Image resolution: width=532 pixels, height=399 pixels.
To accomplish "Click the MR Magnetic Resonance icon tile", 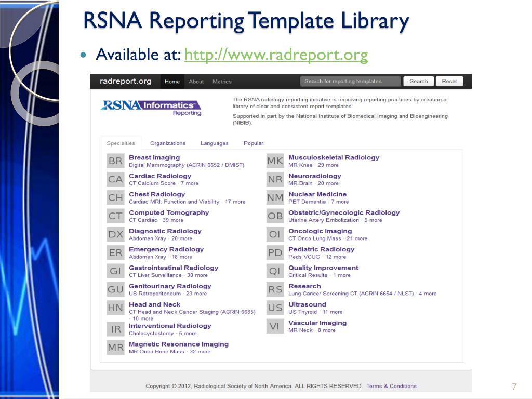I will [115, 348].
